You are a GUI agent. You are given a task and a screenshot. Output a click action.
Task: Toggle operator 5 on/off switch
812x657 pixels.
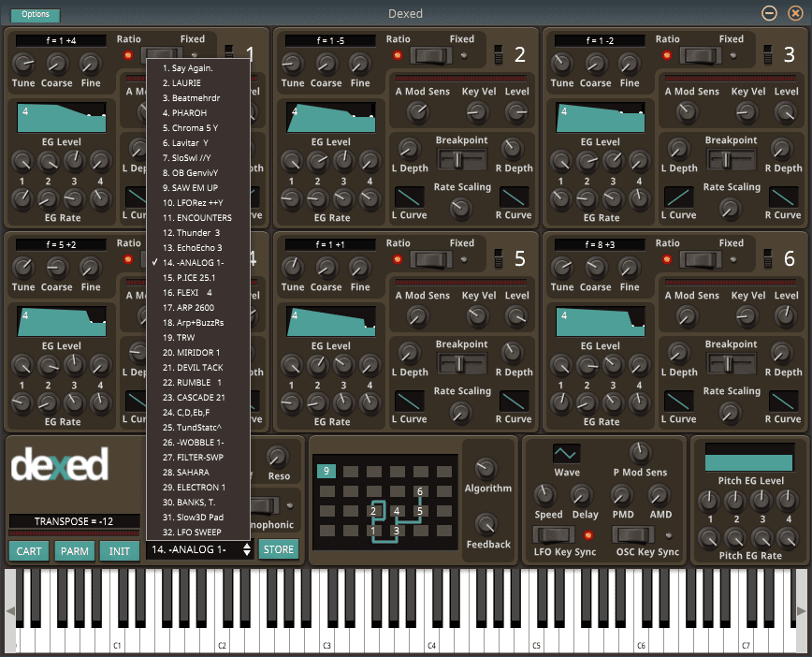point(499,259)
